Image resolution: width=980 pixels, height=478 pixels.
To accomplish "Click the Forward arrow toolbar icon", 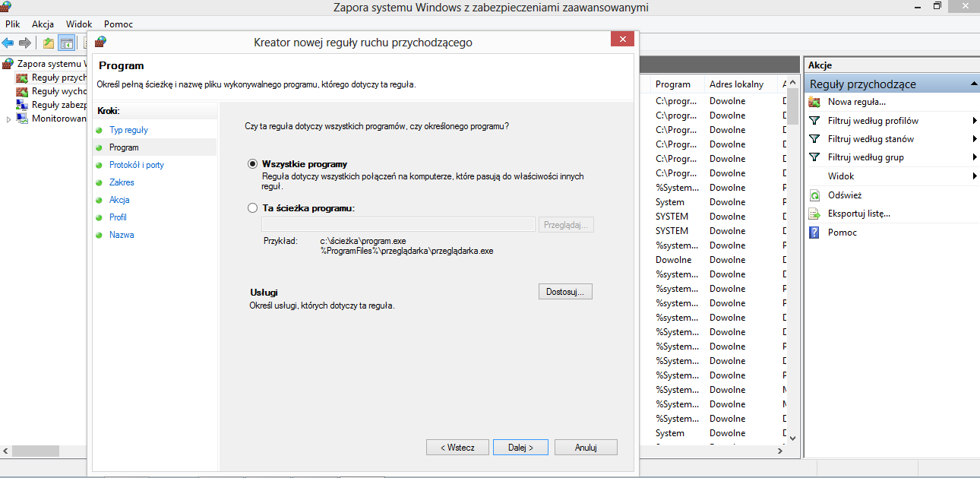I will [x=24, y=43].
